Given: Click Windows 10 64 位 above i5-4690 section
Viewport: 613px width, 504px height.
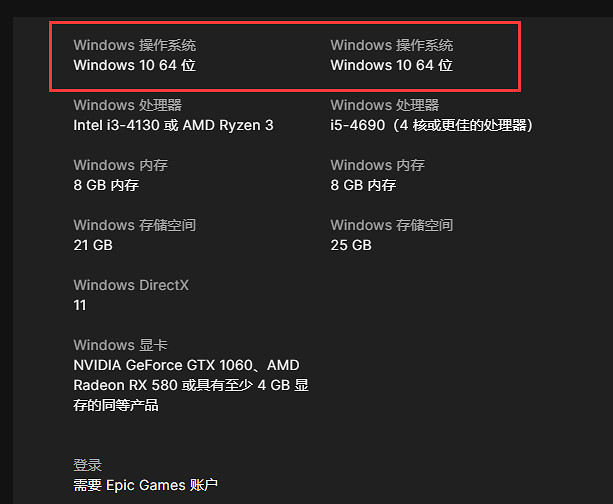Looking at the screenshot, I should [391, 65].
